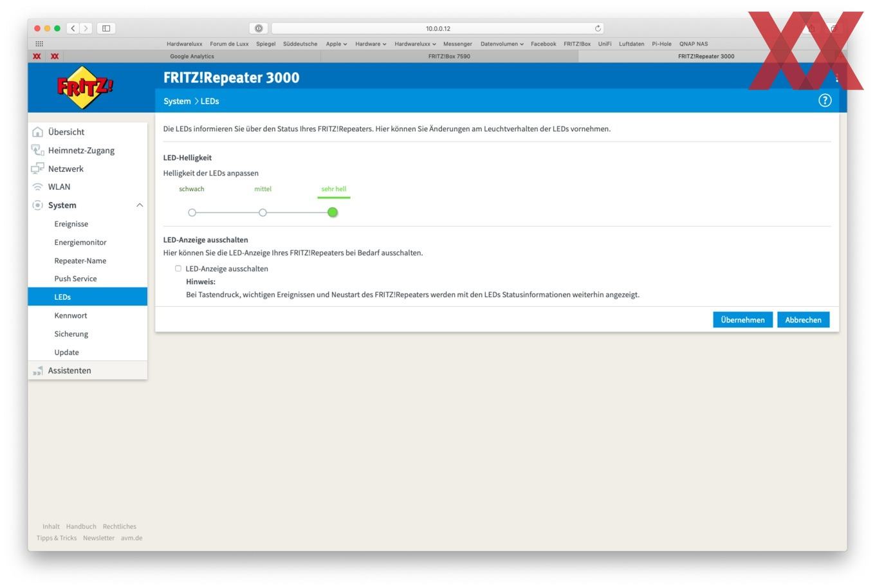Open the Handbuch footer link
Image resolution: width=875 pixels, height=588 pixels.
click(81, 526)
